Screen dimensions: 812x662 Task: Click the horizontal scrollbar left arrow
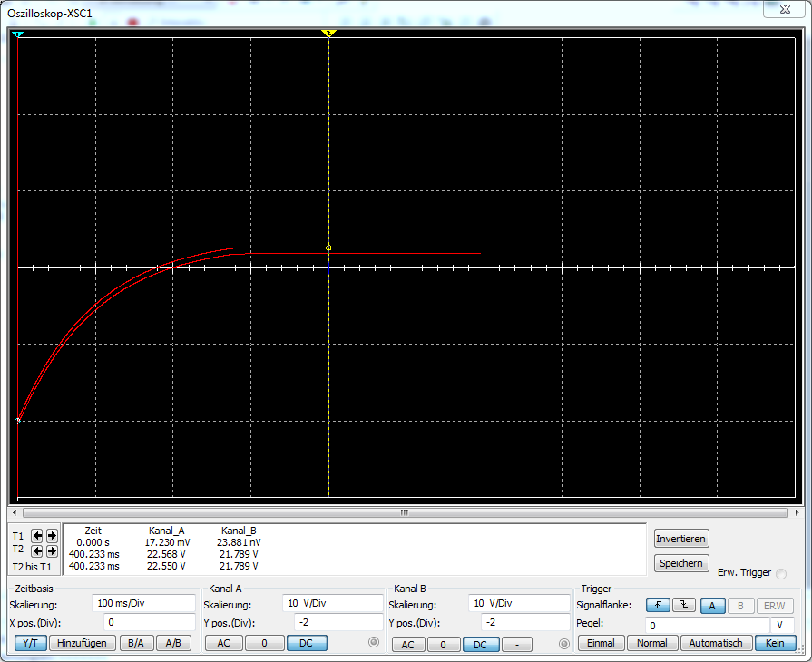(x=15, y=513)
